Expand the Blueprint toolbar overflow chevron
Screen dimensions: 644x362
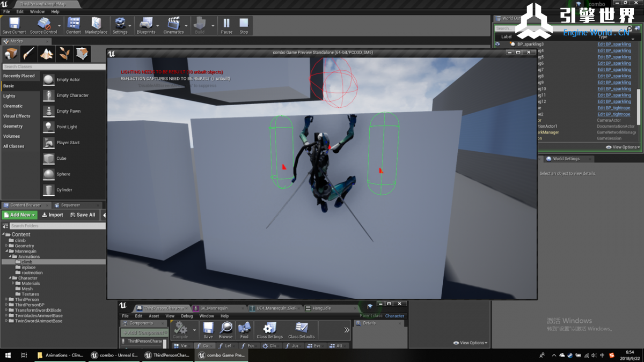tap(347, 330)
